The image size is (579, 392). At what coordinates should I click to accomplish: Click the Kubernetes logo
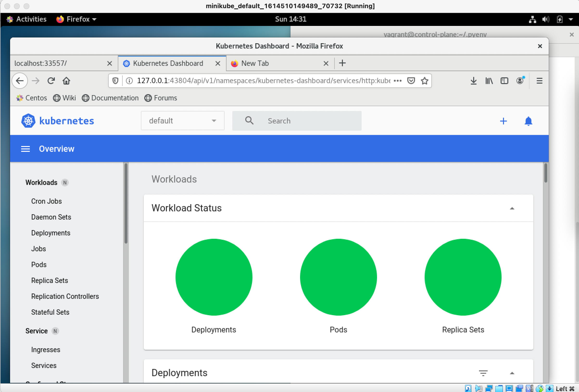(x=58, y=121)
